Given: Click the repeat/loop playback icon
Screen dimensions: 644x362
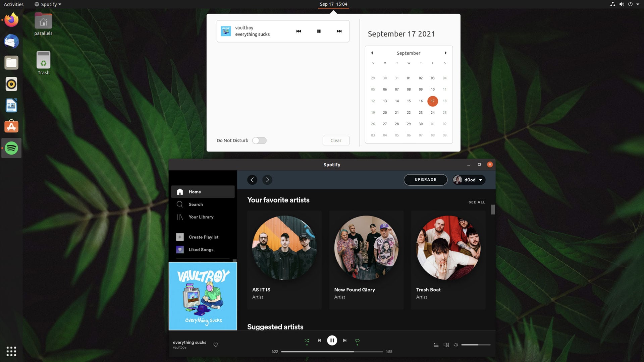Looking at the screenshot, I should (357, 340).
